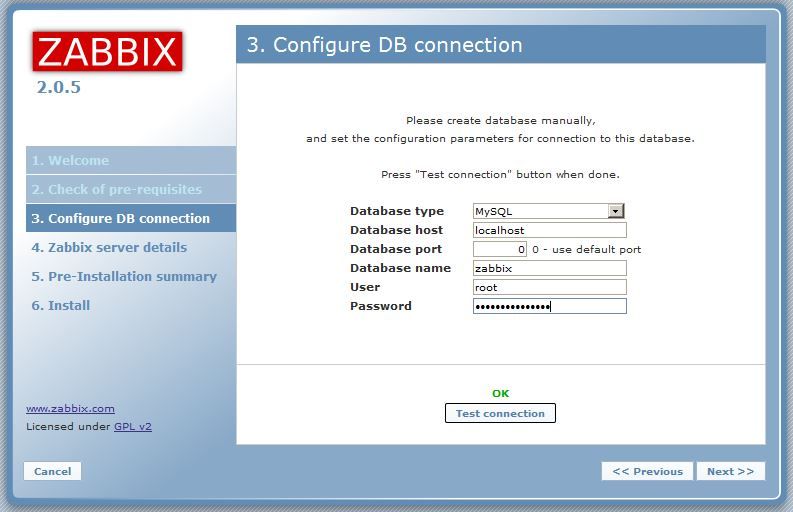Select the User input field
Screen dimensions: 793x512
550,287
